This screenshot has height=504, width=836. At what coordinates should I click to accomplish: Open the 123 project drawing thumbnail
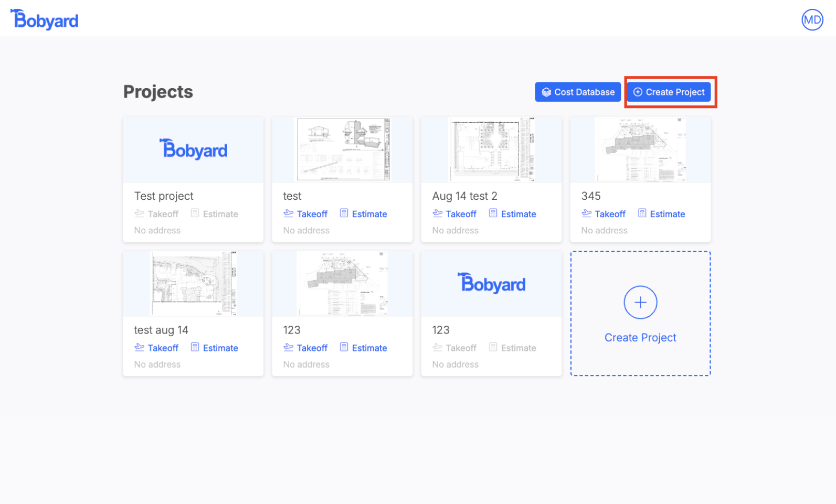coord(342,283)
